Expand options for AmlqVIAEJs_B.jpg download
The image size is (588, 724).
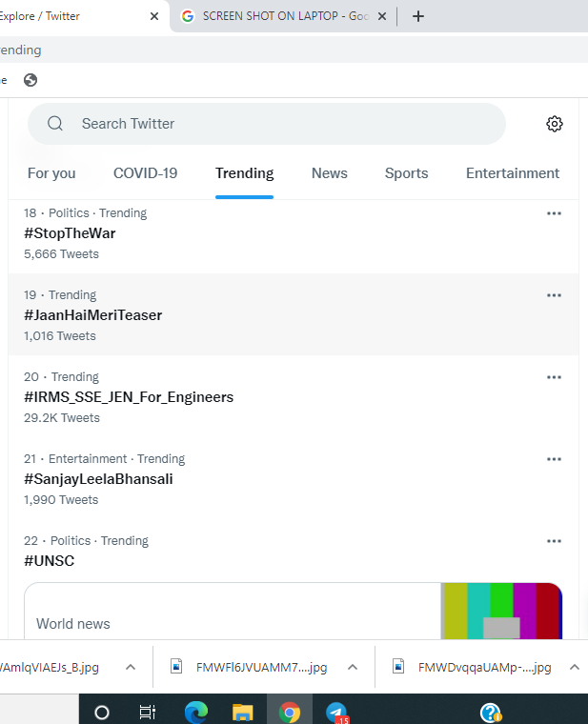point(131,667)
